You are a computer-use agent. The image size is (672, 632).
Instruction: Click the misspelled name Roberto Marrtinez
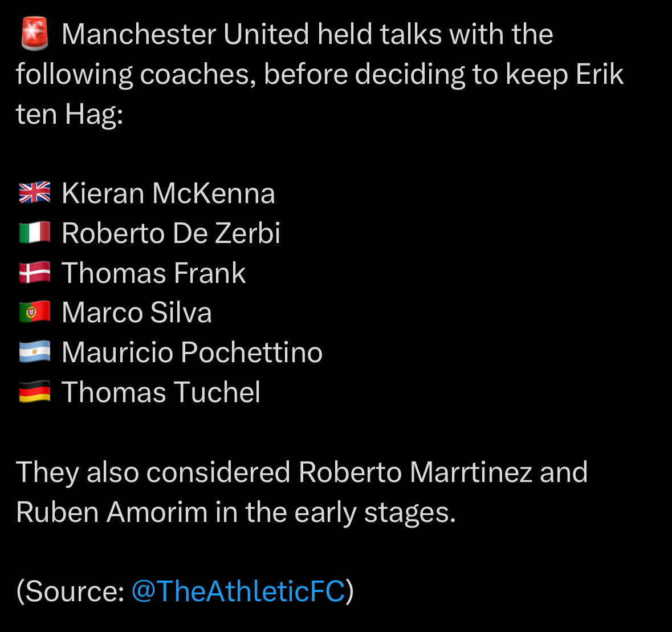pos(415,472)
